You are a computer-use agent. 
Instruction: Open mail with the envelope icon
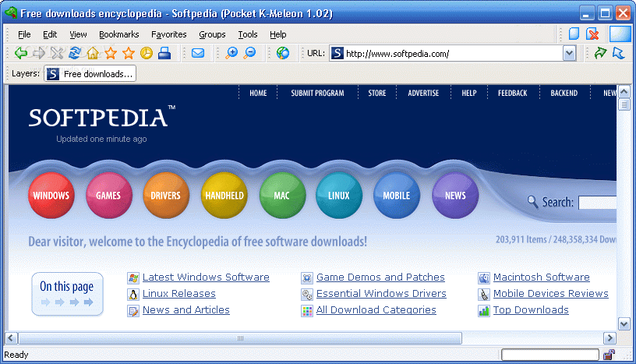click(x=198, y=53)
